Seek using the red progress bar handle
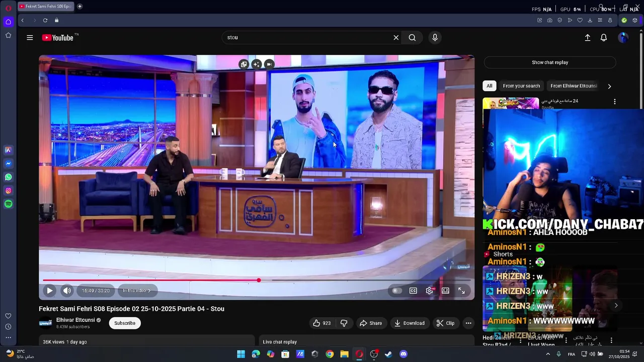The height and width of the screenshot is (362, 644). click(x=259, y=280)
